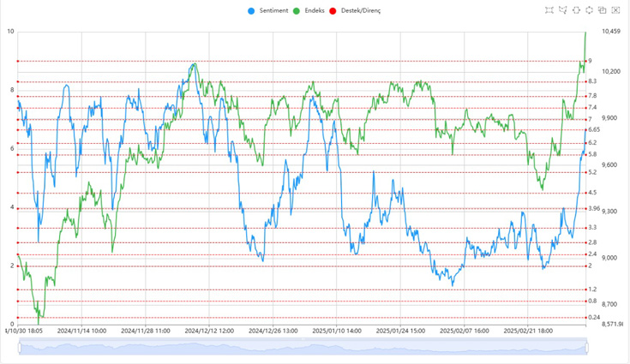Click the 2025/02/21 18:00 date label
This screenshot has width=630, height=364.
pyautogui.click(x=527, y=330)
